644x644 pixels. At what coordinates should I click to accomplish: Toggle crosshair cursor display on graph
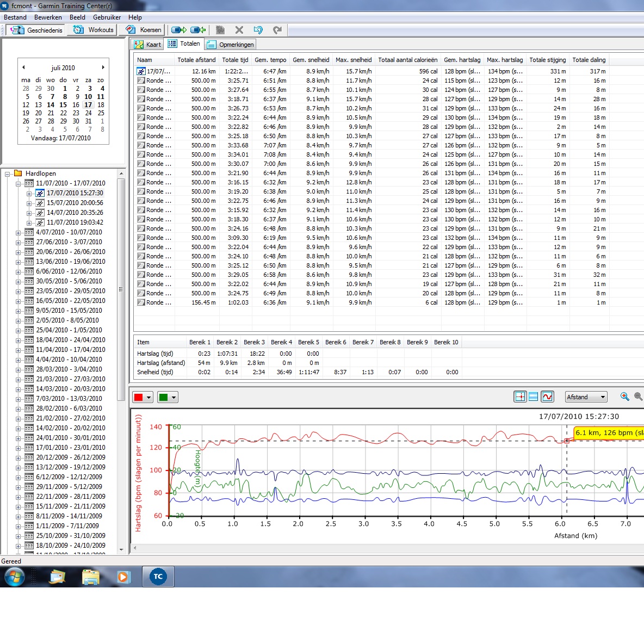pos(520,397)
